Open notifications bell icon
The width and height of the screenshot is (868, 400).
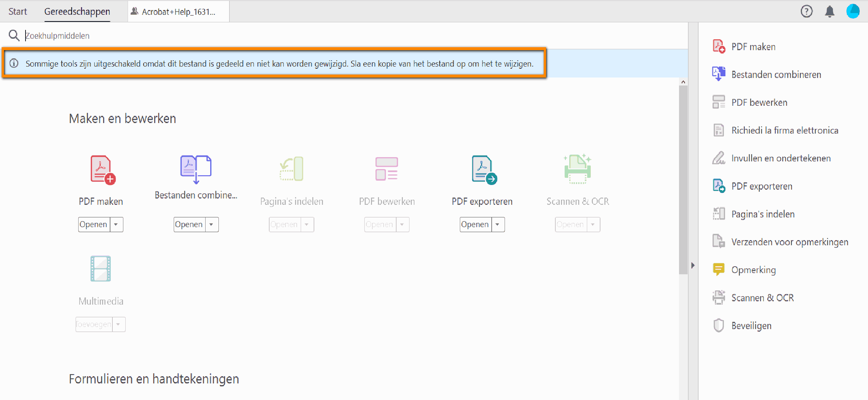(x=829, y=12)
